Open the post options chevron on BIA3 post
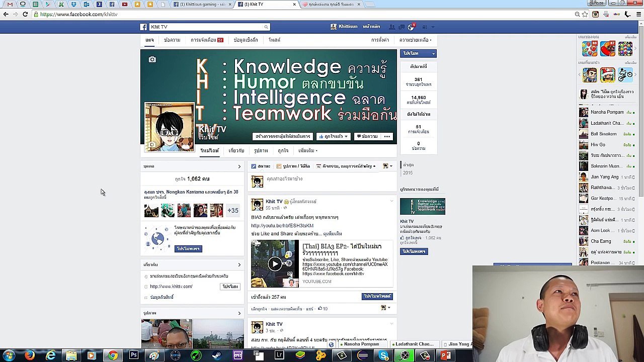 click(391, 201)
